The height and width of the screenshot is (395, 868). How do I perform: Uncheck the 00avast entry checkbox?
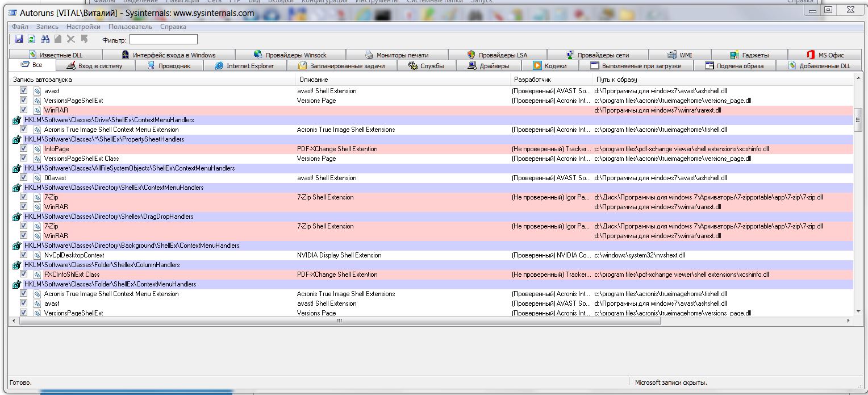[23, 177]
